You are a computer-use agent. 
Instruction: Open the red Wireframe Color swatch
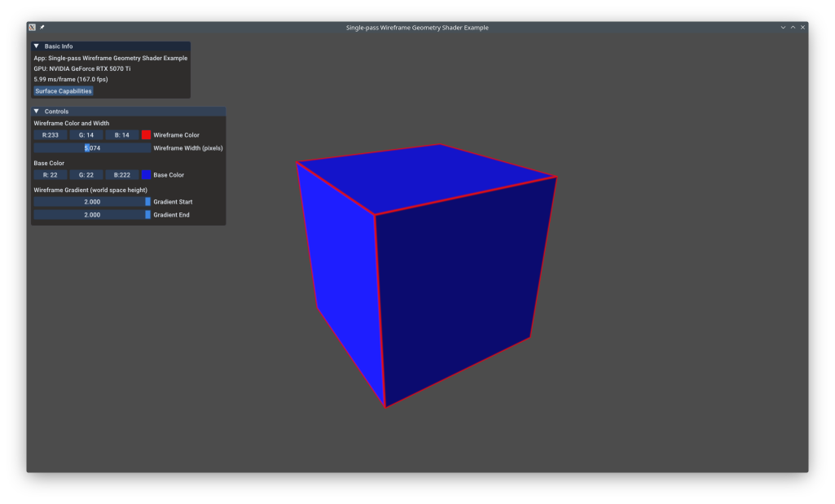(x=146, y=134)
